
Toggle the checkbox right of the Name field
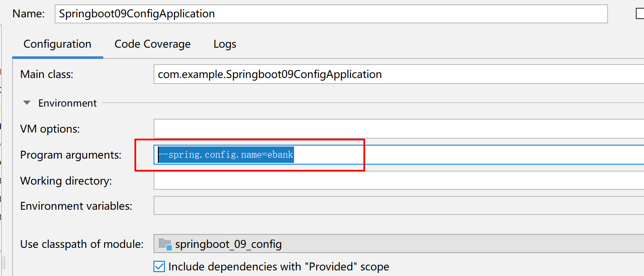(x=640, y=14)
